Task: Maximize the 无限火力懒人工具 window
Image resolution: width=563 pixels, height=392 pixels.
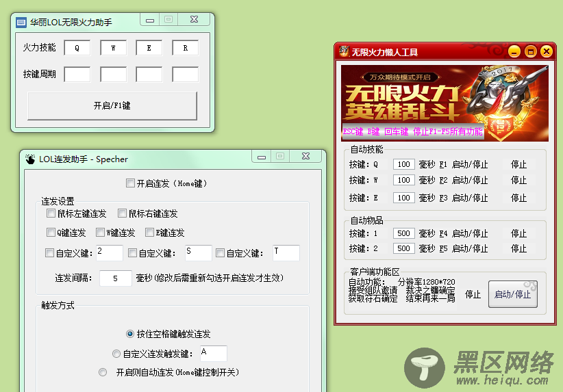Action: pos(530,52)
